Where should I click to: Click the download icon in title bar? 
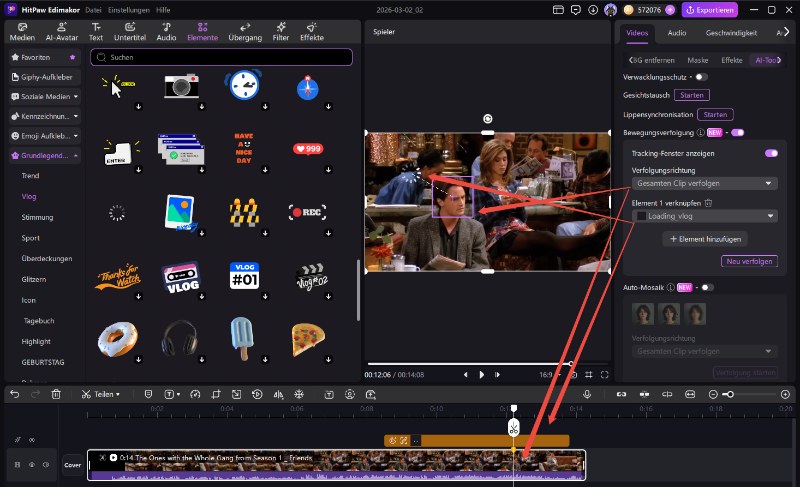[593, 10]
